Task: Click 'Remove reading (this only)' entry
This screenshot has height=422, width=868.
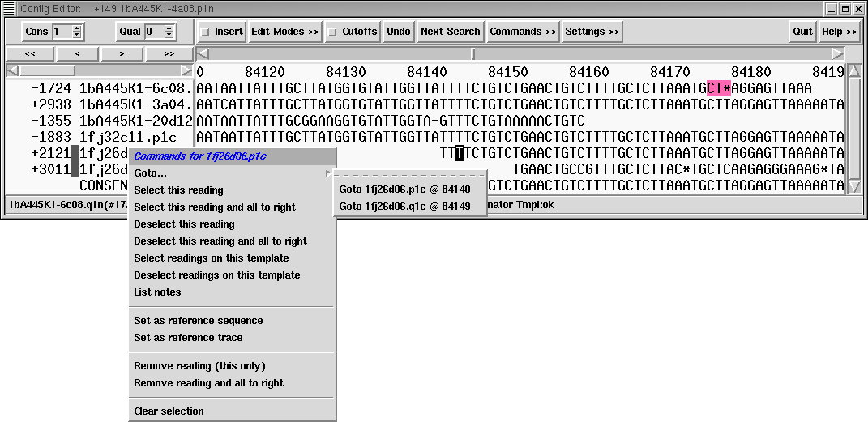Action: (x=199, y=366)
